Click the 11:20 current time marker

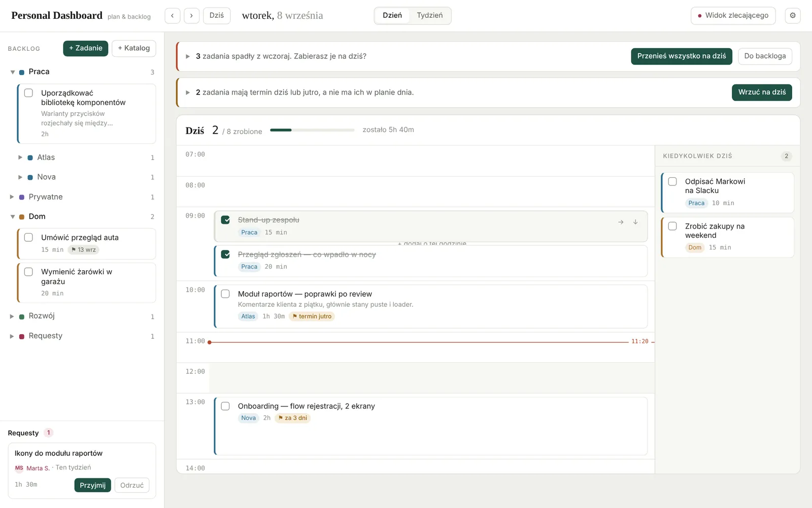pos(640,341)
